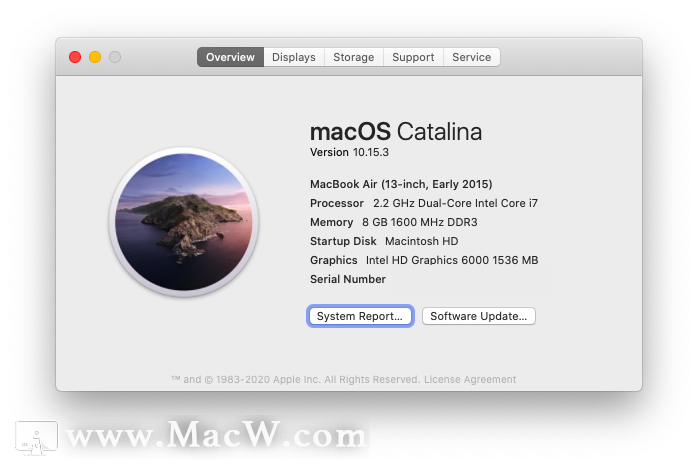Click the 1983-2020 Apple Inc. copyright text
Image resolution: width=698 pixels, height=465 pixels.
tap(296, 380)
